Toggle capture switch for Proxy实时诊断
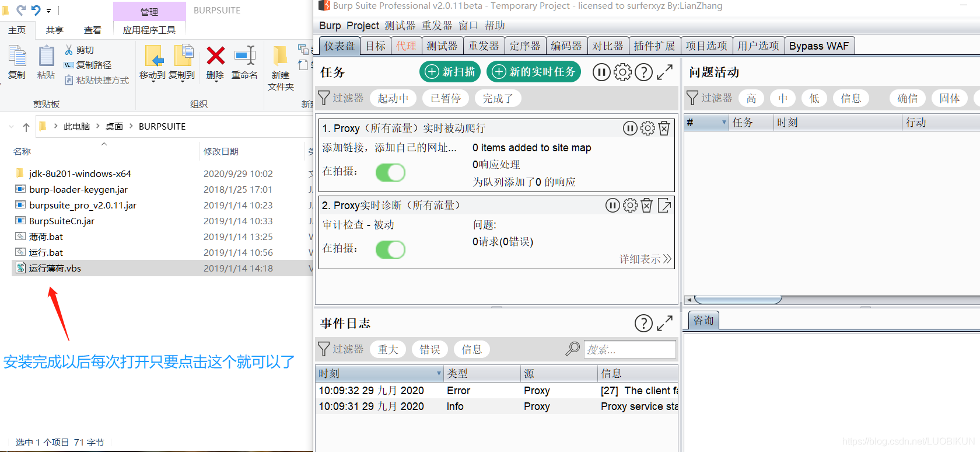Screen dimensions: 980x452 390,249
